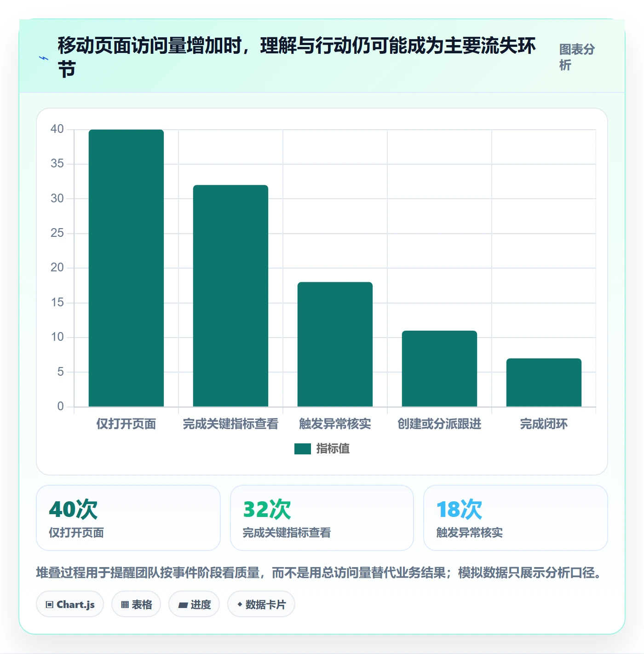The height and width of the screenshot is (654, 644).
Task: Click the 完成闭环 x-axis label
Action: 544,424
